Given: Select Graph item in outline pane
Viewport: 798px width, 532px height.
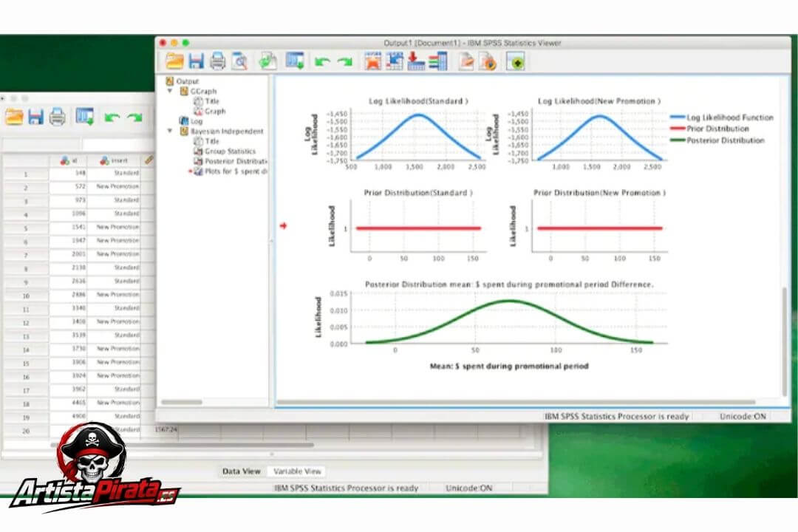Looking at the screenshot, I should [215, 111].
